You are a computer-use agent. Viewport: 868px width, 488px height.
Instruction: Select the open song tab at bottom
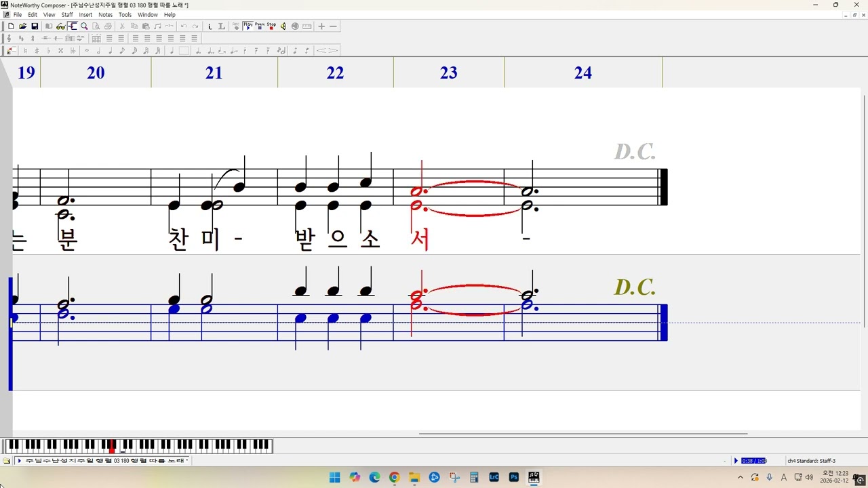coord(103,461)
